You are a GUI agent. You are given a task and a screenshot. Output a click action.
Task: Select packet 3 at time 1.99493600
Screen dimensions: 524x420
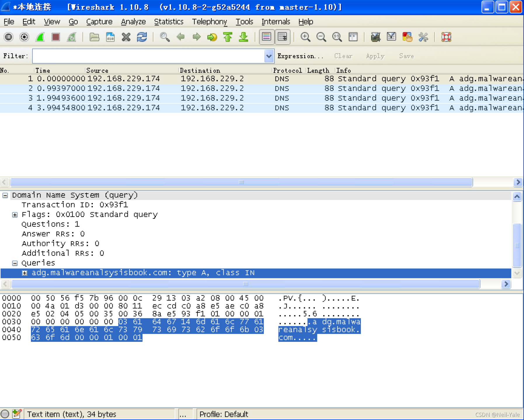(262, 98)
